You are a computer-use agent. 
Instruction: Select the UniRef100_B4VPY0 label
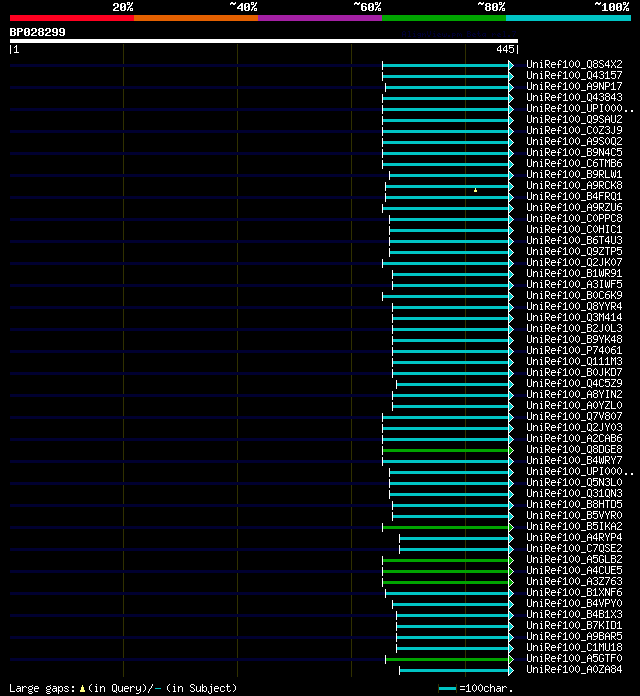tap(574, 603)
